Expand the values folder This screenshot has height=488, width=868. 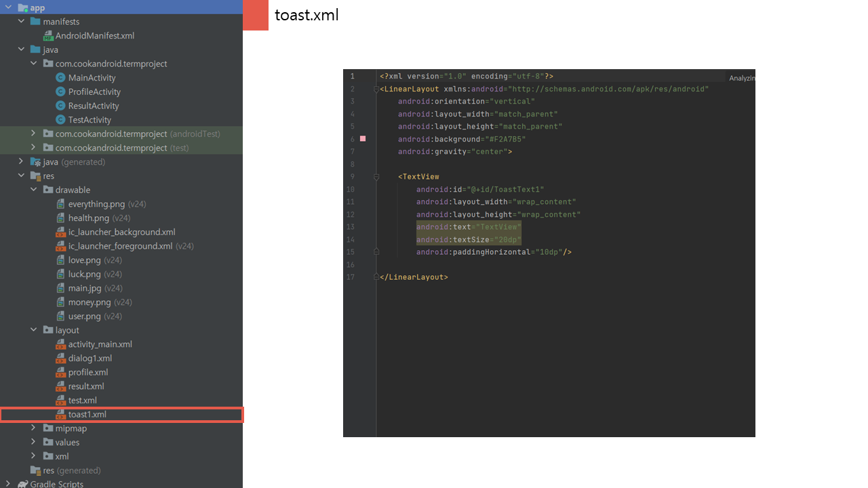pyautogui.click(x=33, y=442)
